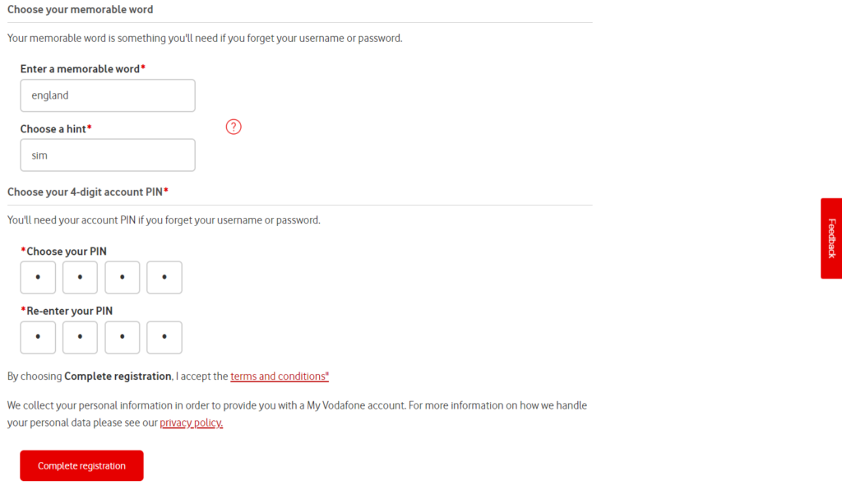Click the red question mark help icon

pos(234,127)
